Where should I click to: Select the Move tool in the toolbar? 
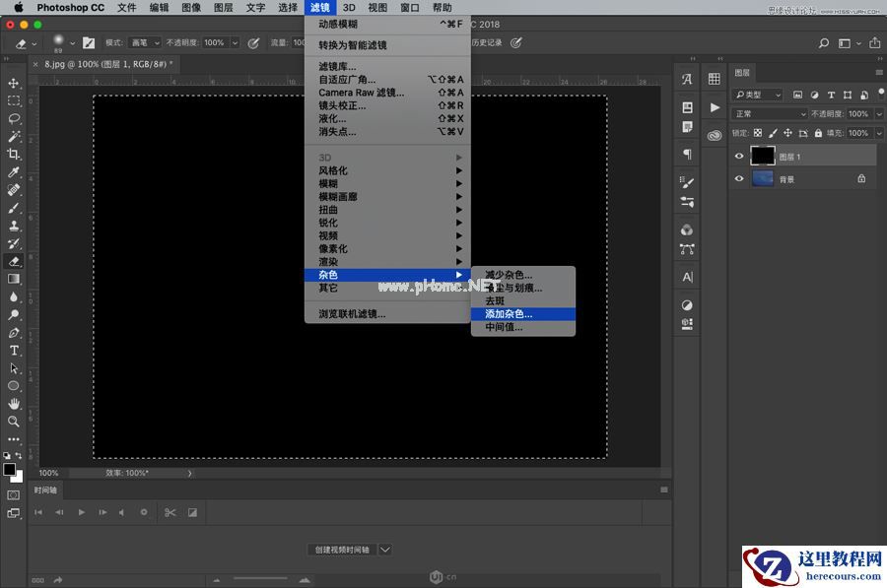14,84
